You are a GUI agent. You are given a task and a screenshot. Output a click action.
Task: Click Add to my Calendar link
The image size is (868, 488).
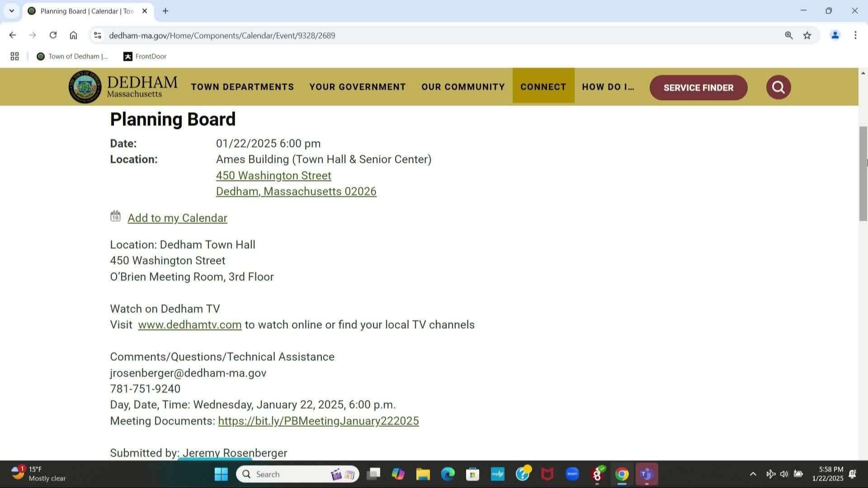pos(177,218)
